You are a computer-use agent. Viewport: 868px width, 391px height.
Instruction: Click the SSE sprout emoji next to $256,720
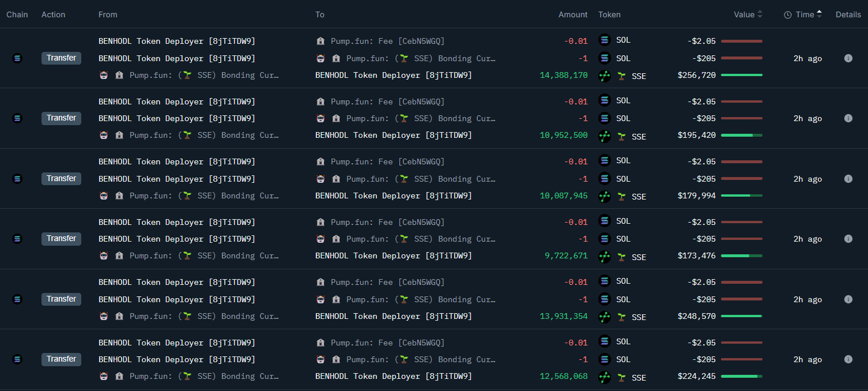[622, 76]
